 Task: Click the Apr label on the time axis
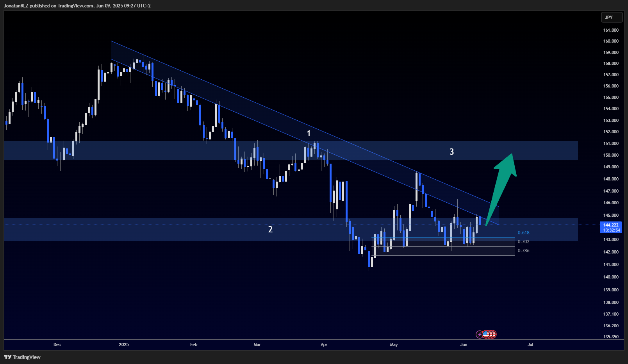pos(324,344)
